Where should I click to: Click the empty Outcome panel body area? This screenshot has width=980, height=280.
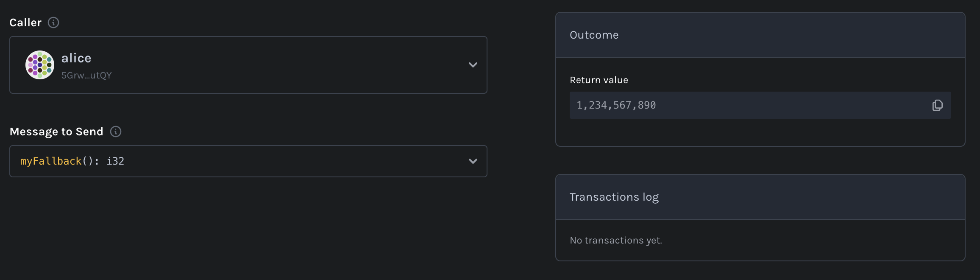[760, 132]
